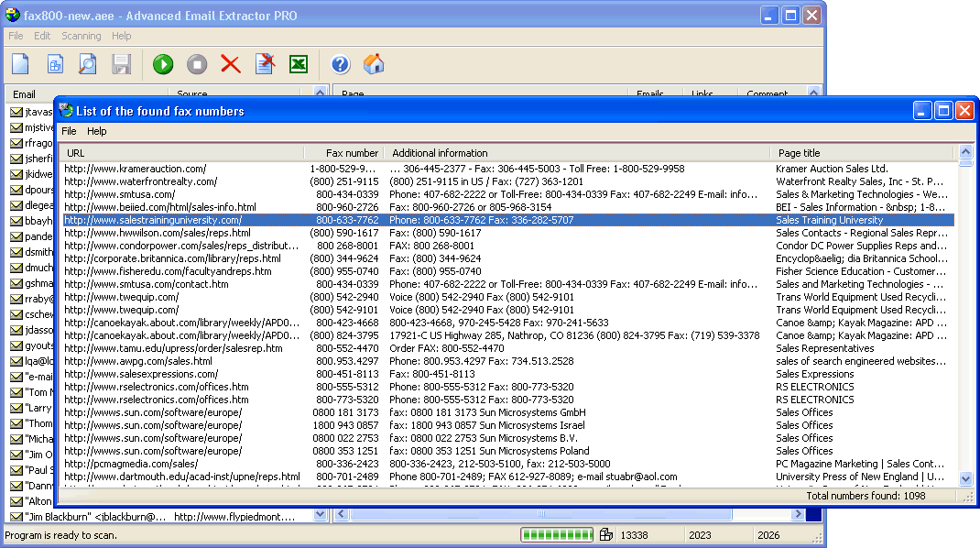Export results using the Excel icon
Image resolution: width=980 pixels, height=548 pixels.
click(299, 64)
